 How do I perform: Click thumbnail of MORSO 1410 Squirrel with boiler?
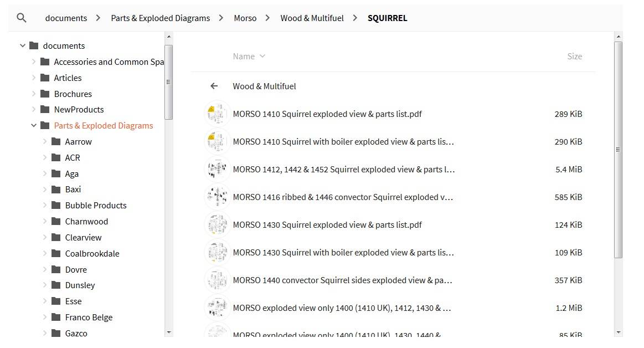pyautogui.click(x=217, y=141)
